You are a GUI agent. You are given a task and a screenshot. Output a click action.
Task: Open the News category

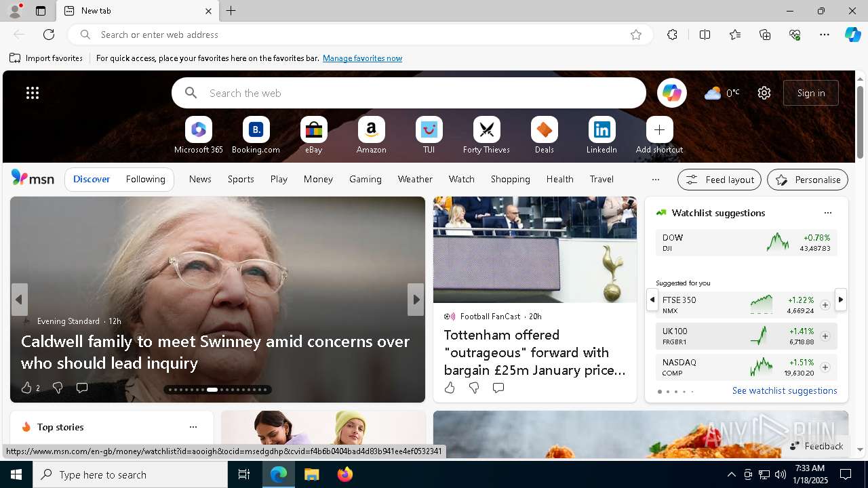(200, 179)
